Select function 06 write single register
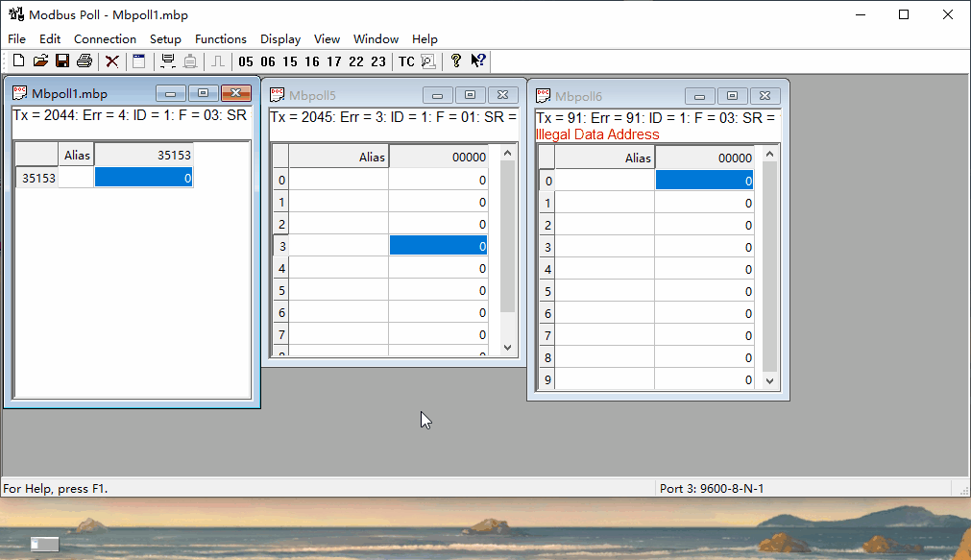This screenshot has width=971, height=560. 268,61
